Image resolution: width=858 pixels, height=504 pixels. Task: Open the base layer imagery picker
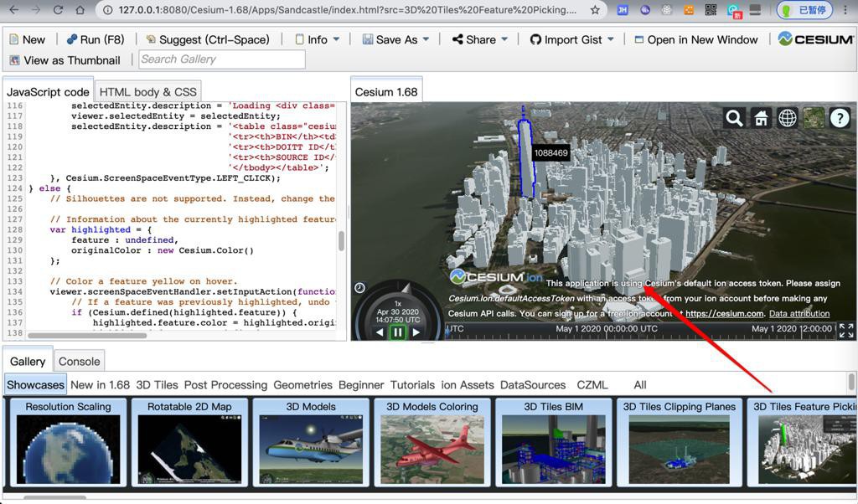pos(814,118)
